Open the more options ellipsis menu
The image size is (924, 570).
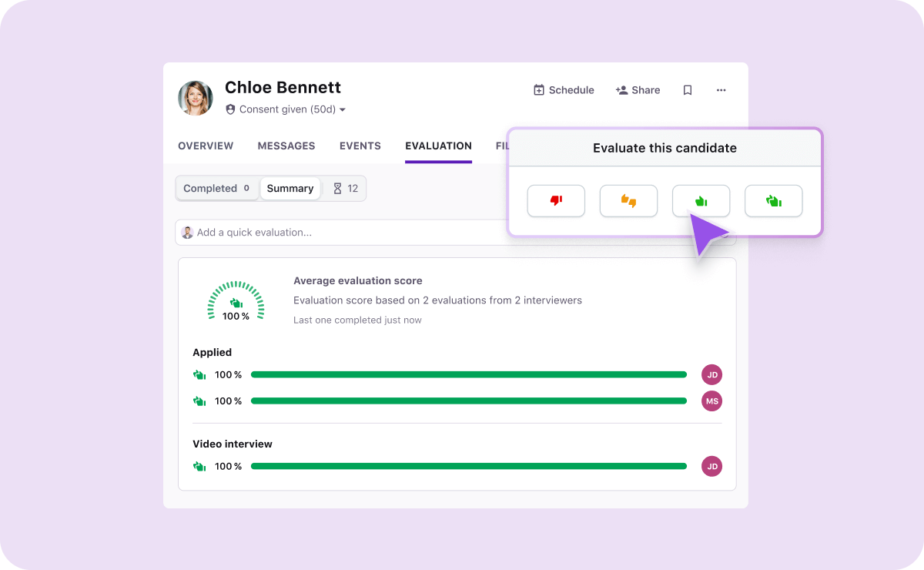point(721,90)
